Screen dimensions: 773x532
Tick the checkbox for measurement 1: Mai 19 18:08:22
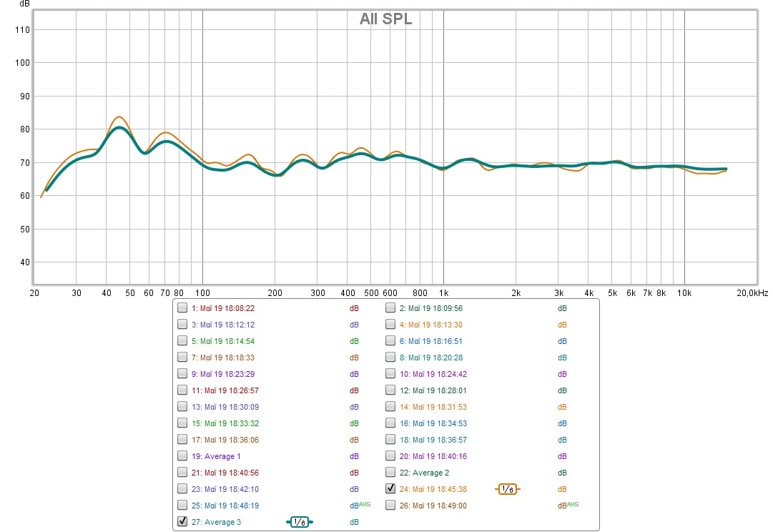(x=182, y=308)
